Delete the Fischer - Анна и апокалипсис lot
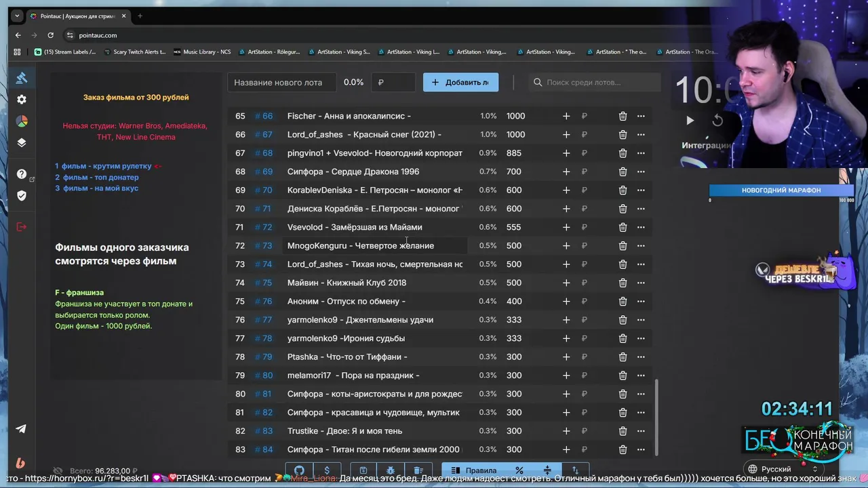 (623, 116)
